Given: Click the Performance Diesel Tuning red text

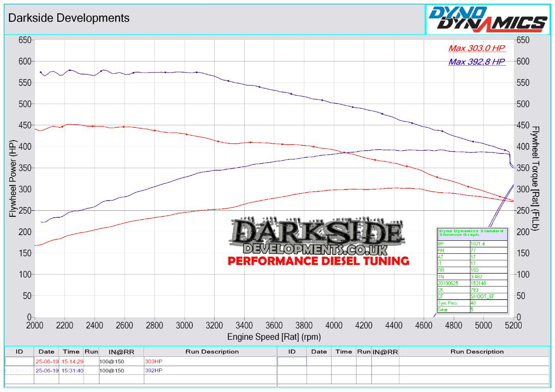Looking at the screenshot, I should tap(318, 261).
